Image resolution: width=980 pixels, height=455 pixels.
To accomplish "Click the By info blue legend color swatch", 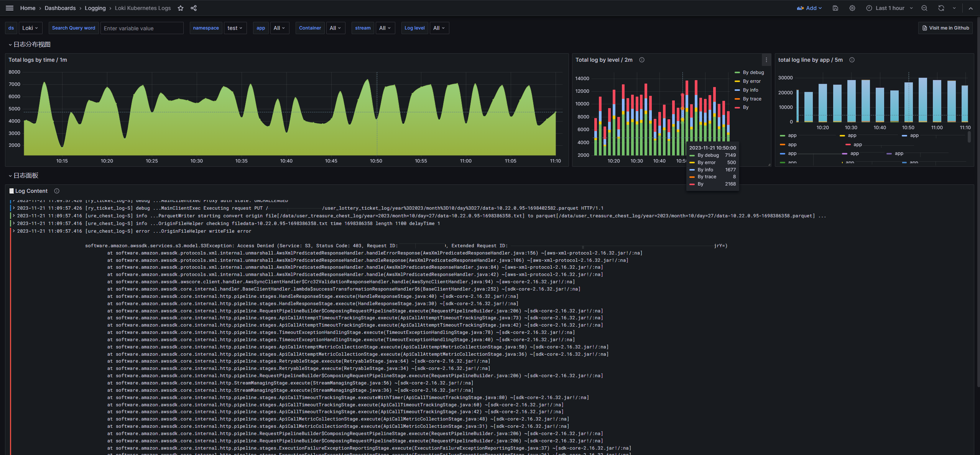I will point(737,90).
